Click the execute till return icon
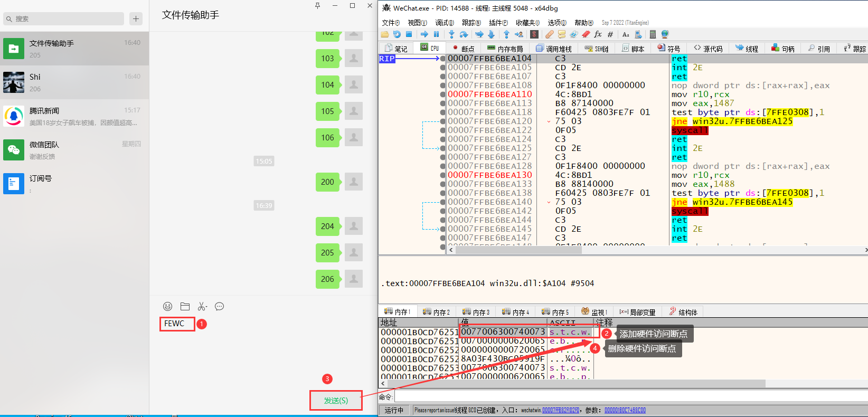 [506, 34]
